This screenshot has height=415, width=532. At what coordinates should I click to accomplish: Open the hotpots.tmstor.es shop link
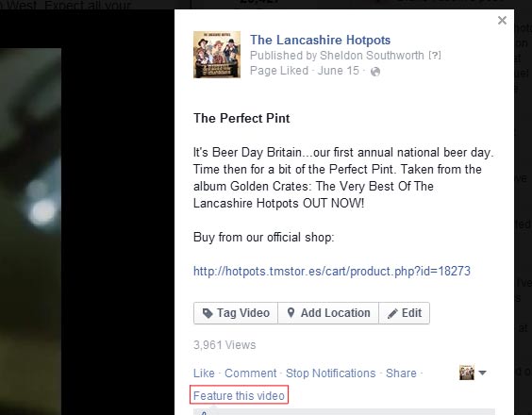(x=332, y=271)
